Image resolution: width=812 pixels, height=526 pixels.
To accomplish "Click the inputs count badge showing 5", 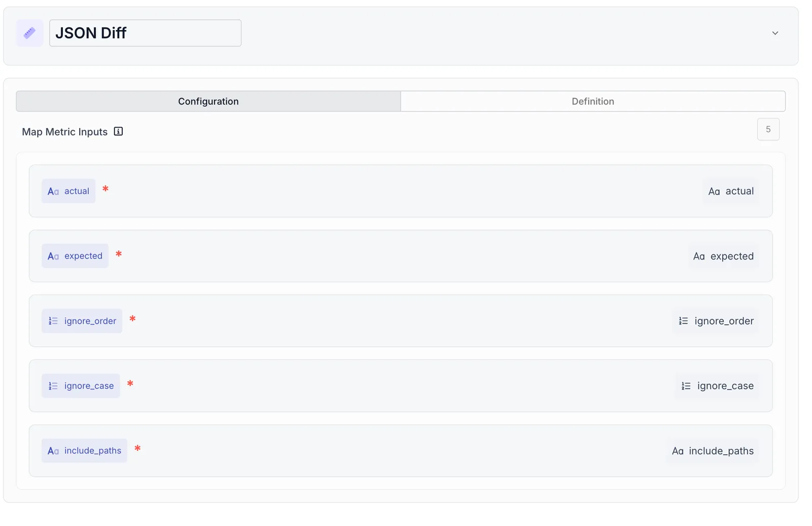I will pos(768,129).
